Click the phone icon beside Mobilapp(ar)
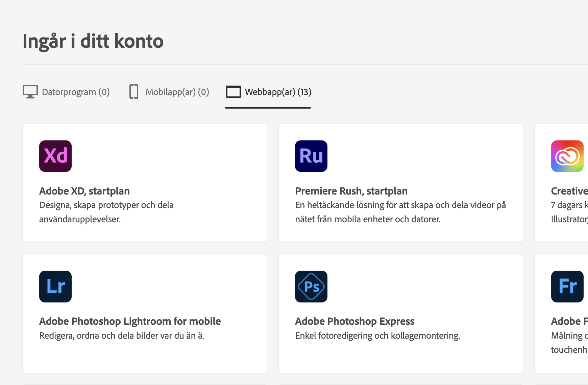 (134, 91)
